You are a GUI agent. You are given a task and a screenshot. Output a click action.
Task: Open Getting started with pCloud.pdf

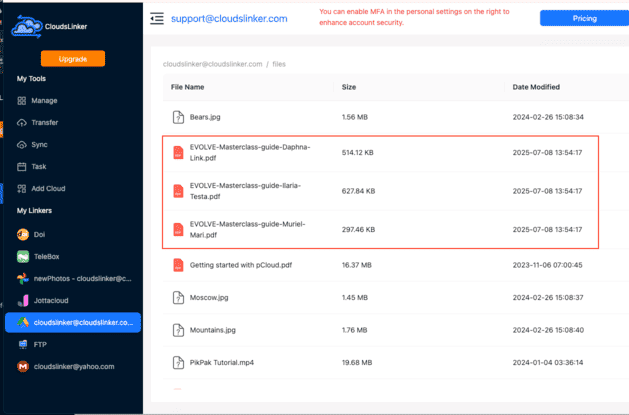pos(241,265)
